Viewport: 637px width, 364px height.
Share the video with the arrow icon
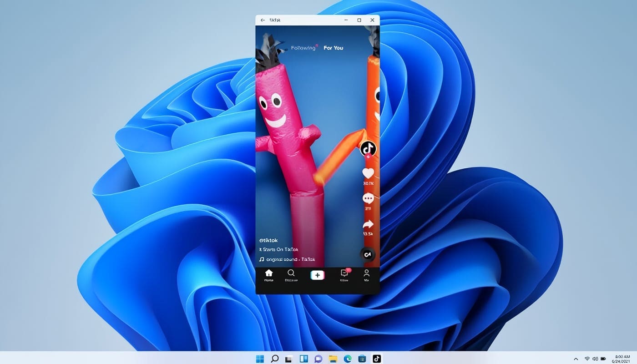click(x=368, y=224)
